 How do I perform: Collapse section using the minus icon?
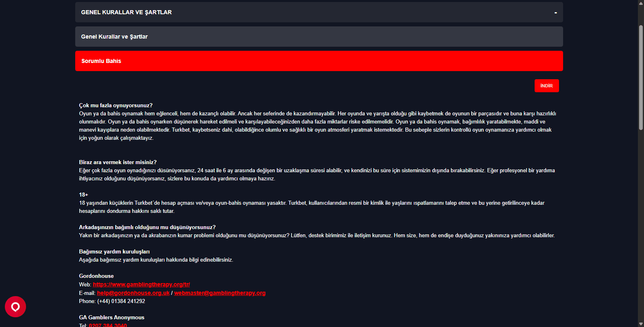point(555,13)
